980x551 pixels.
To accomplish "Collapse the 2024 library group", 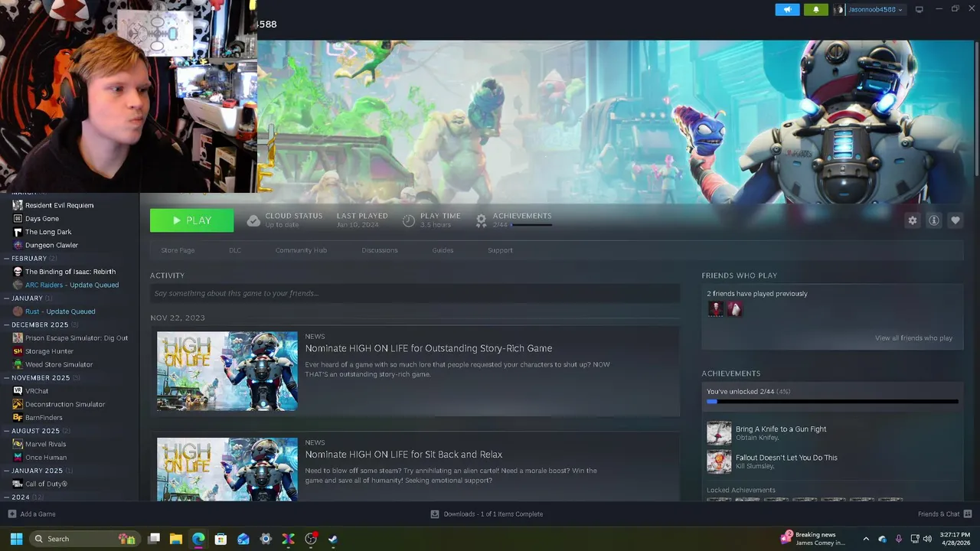I will coord(7,497).
